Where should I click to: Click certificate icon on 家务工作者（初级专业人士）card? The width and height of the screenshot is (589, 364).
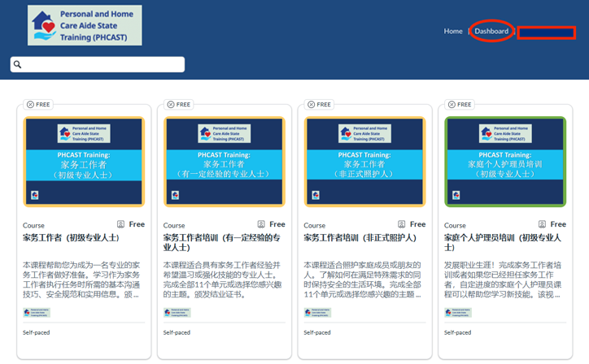121,224
